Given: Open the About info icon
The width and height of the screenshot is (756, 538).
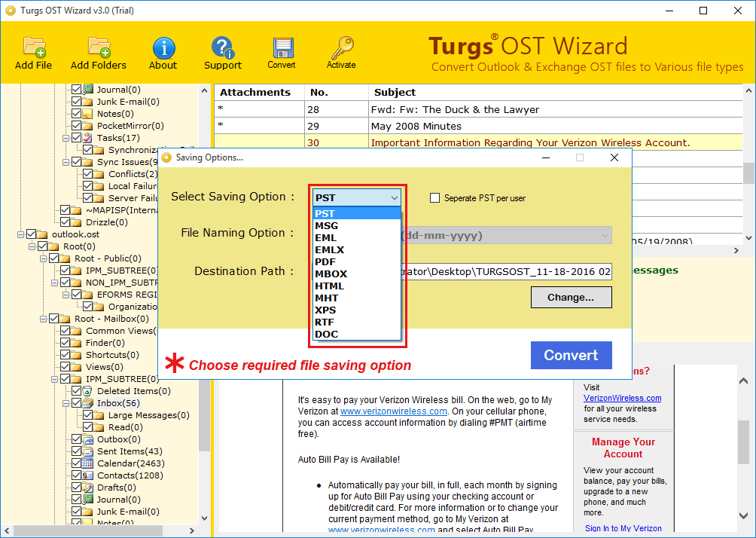Looking at the screenshot, I should pos(163,47).
